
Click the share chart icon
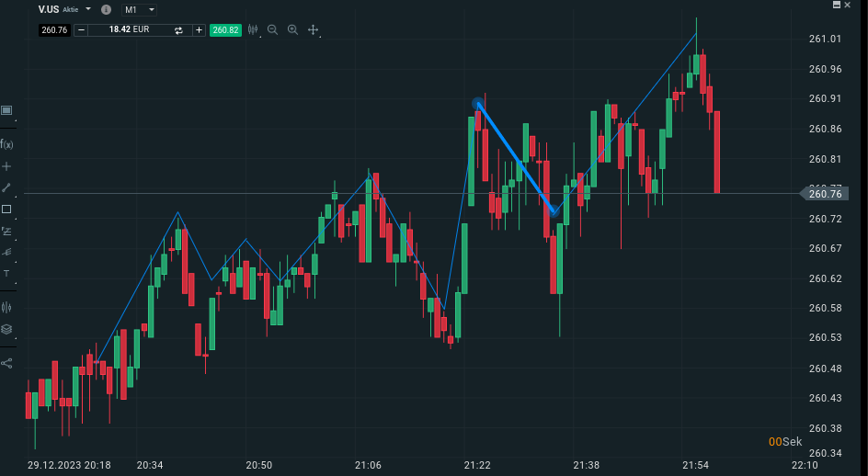(x=6, y=363)
